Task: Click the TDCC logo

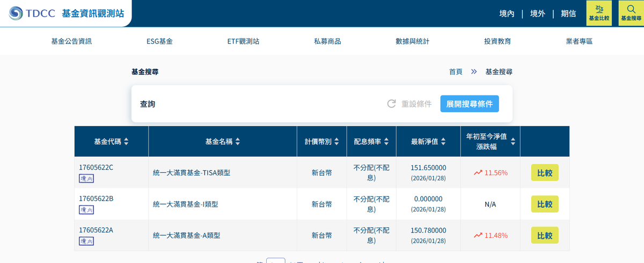Action: 32,13
